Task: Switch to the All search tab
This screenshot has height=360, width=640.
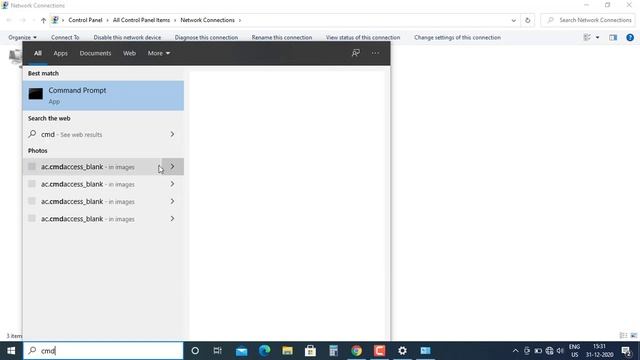Action: 38,53
